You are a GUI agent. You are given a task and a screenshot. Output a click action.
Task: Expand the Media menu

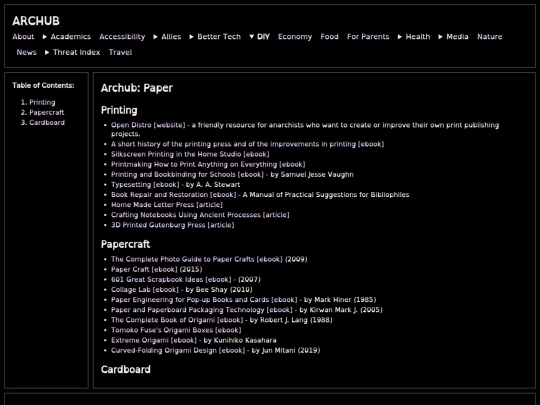453,37
